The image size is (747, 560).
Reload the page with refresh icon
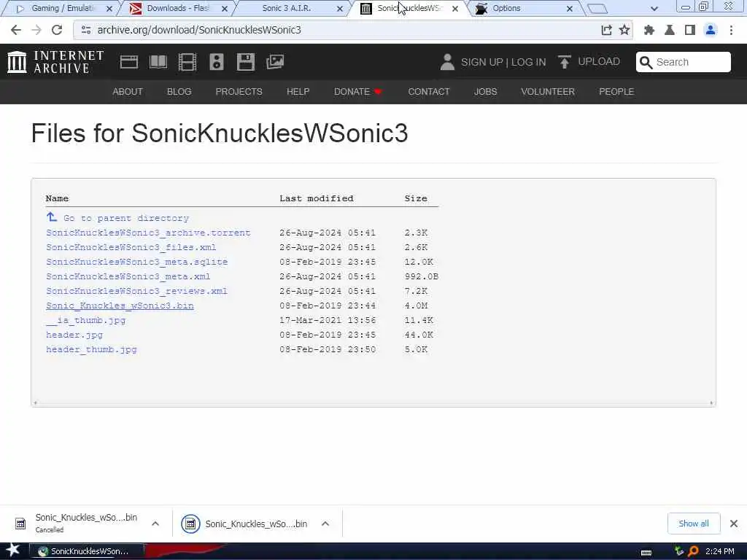point(57,30)
